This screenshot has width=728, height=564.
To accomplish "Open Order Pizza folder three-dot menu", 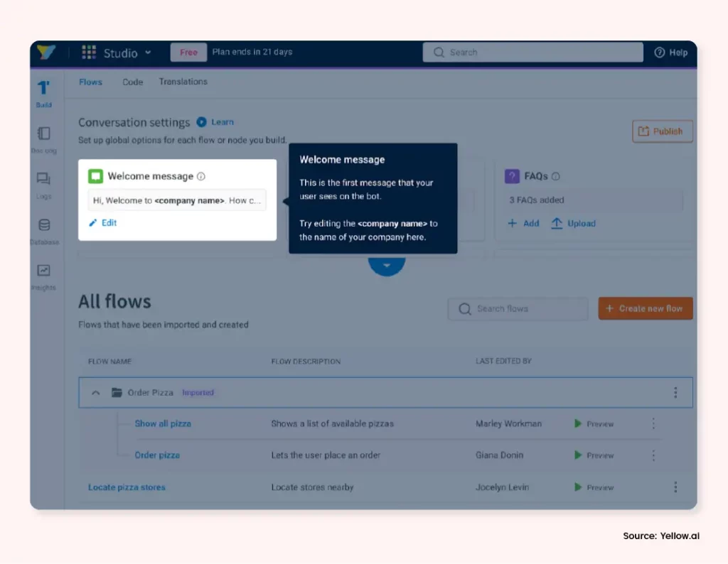I will (675, 393).
